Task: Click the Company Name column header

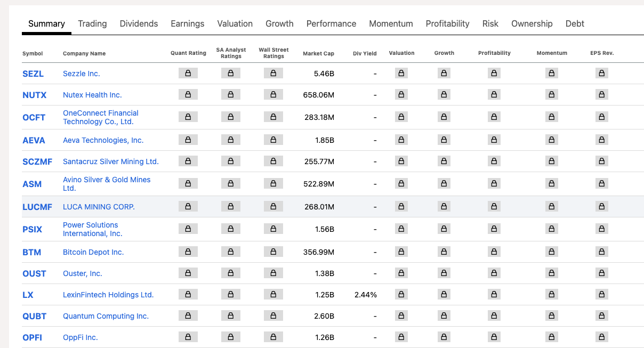Action: pos(84,53)
